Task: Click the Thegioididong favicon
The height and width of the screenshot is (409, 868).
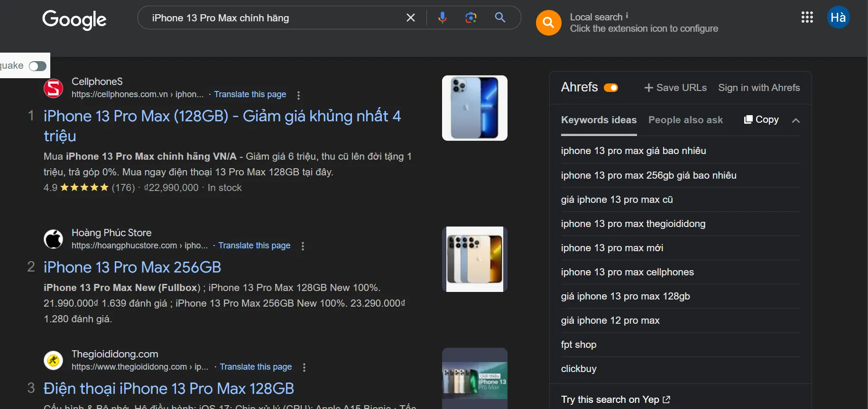Action: [54, 360]
